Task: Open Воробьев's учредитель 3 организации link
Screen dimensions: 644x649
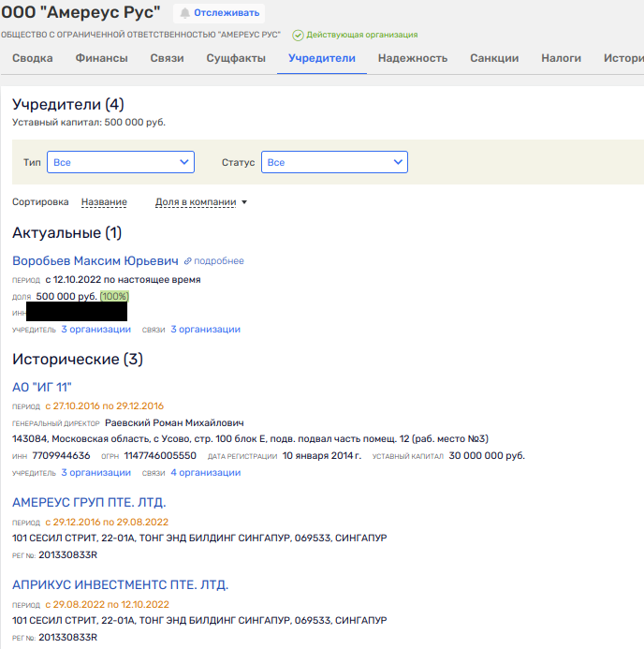Action: (x=96, y=329)
